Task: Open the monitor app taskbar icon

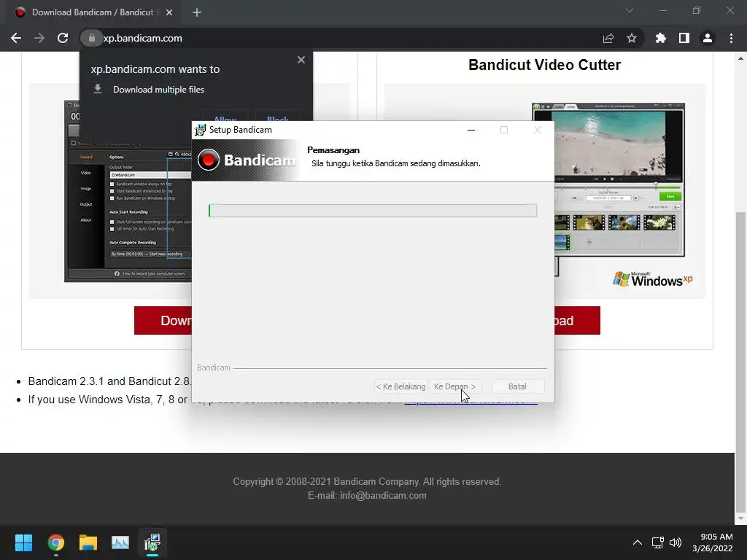Action: (120, 542)
